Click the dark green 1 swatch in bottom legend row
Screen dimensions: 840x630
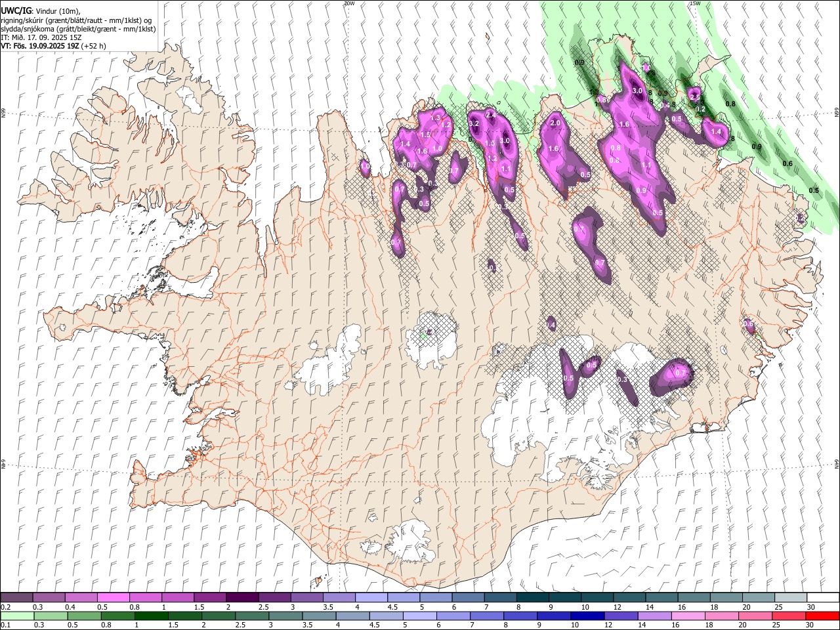[151, 616]
